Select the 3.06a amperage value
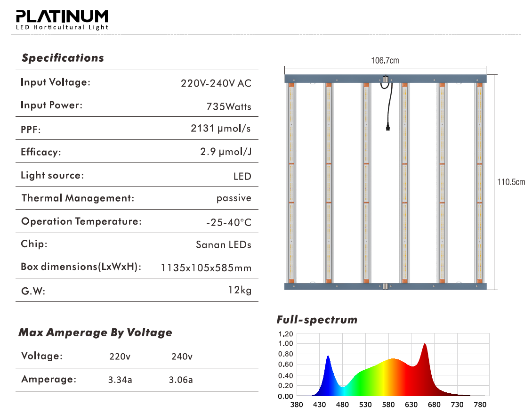Image resolution: width=532 pixels, height=414 pixels. coord(181,380)
